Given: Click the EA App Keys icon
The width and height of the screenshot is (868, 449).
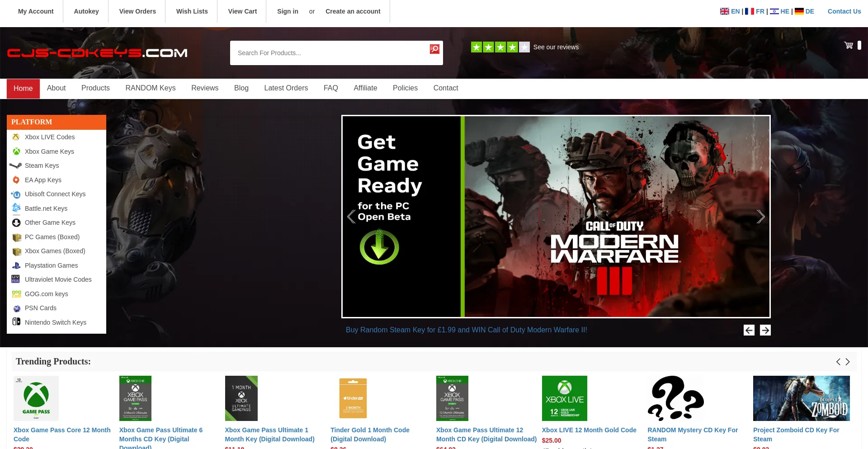Looking at the screenshot, I should (16, 180).
